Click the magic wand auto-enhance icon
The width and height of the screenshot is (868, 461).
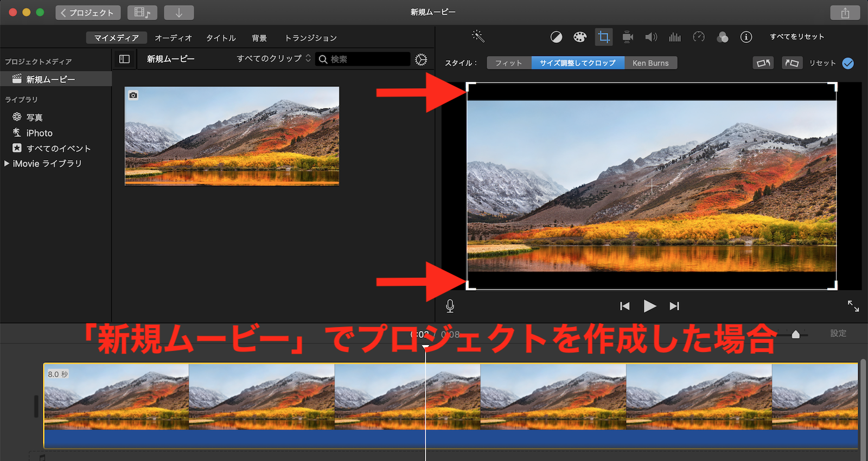478,36
